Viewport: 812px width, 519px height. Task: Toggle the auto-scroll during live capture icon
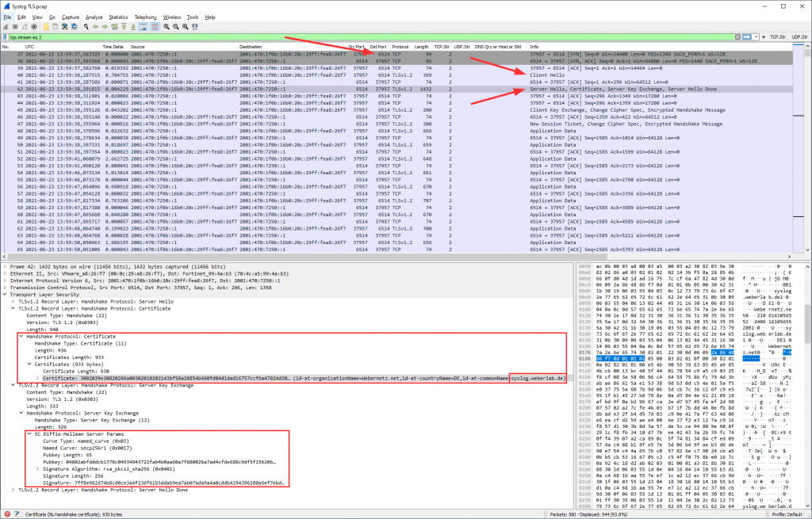(142, 26)
